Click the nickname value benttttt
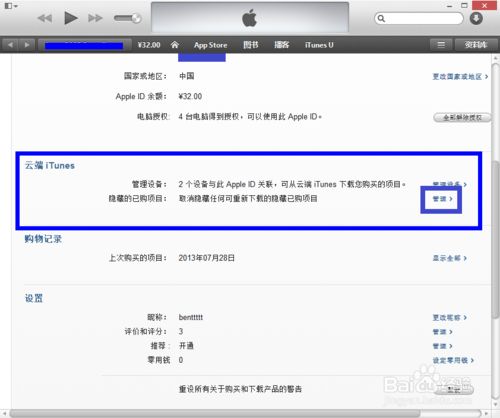Screen dimensions: 500x418 click(191, 317)
